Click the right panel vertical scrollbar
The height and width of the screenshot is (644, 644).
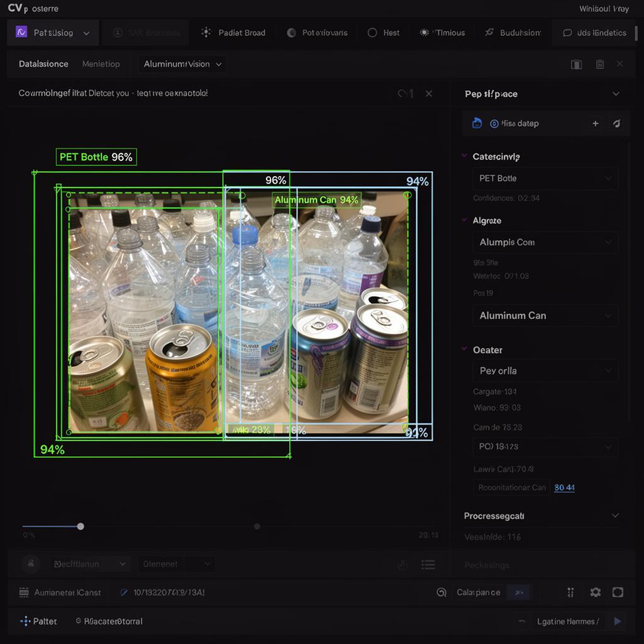point(629,281)
